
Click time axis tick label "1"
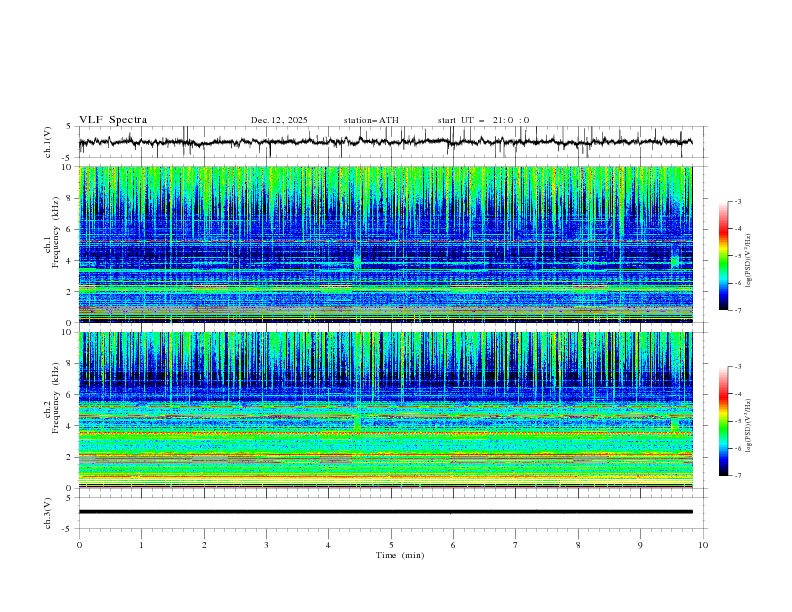(x=141, y=545)
